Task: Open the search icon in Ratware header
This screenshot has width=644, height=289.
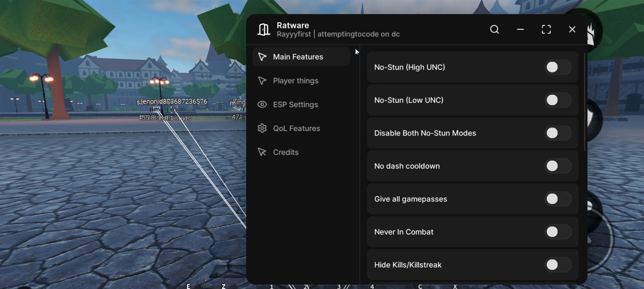Action: [494, 30]
